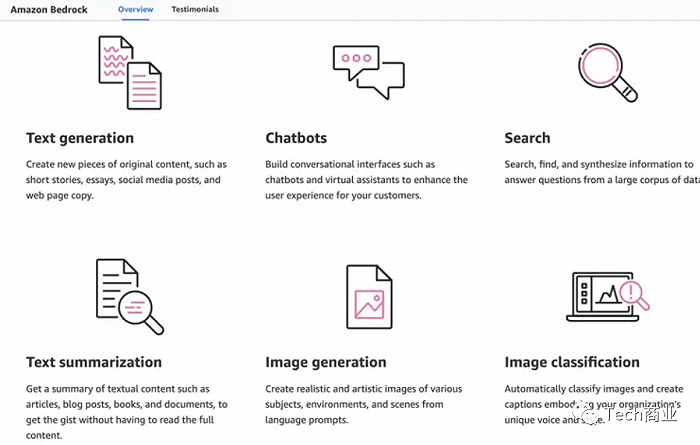700x445 pixels.
Task: Click the Text summarization description text
Action: click(127, 412)
